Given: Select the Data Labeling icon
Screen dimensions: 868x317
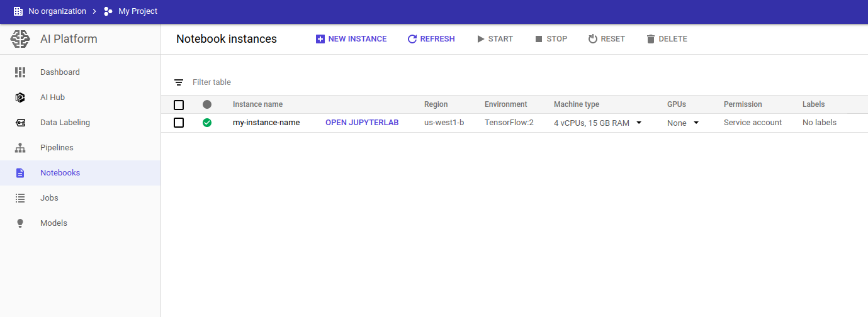Looking at the screenshot, I should pyautogui.click(x=20, y=123).
